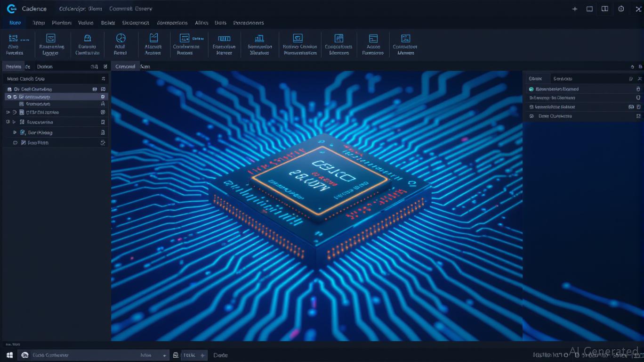Open the highlighted first menu bar tab
Viewport: 644px width, 362px height.
[15, 23]
